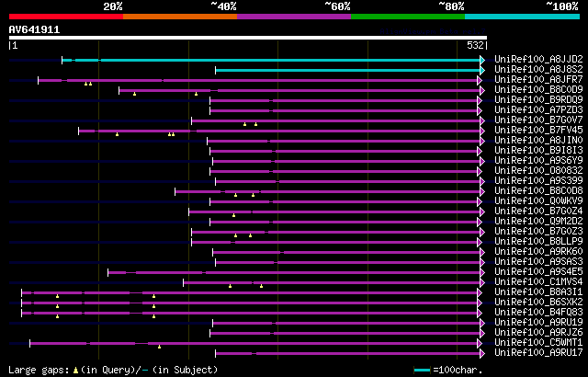Select the UniRef100_A7PZD3 label
This screenshot has width=588, height=377.
point(538,109)
